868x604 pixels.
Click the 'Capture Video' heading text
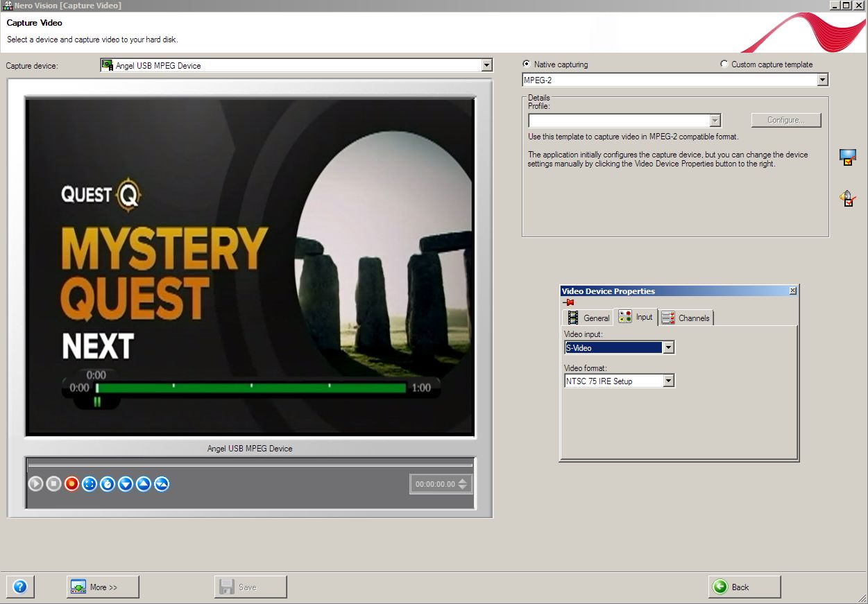[34, 23]
